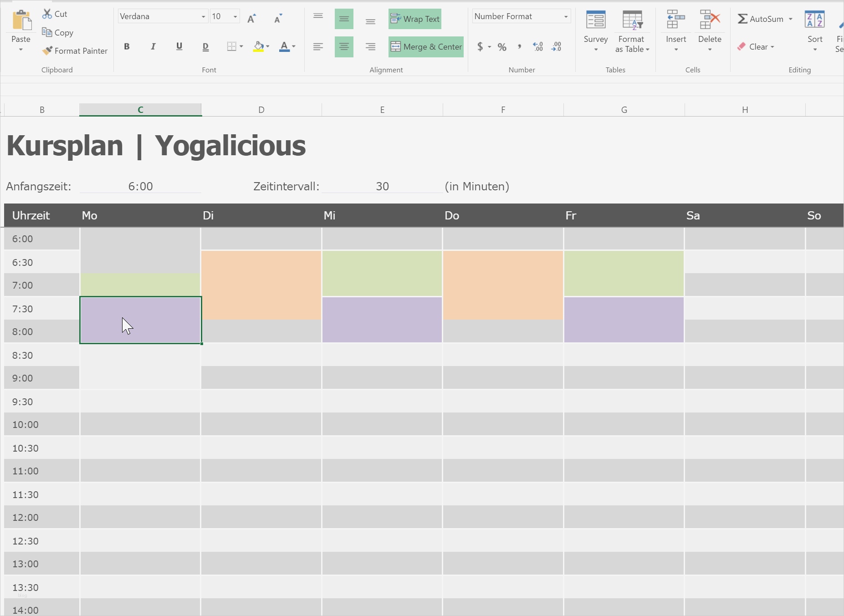Open the Clear menu
Screen dimensions: 844x616
tap(756, 46)
